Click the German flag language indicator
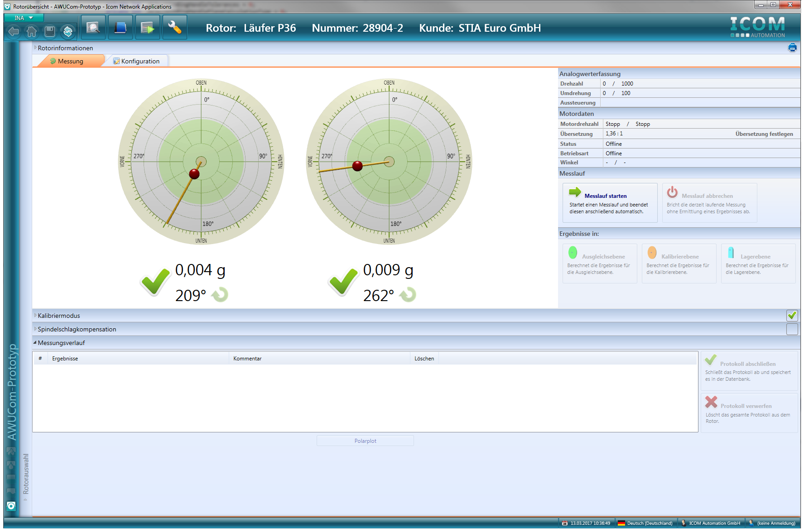Viewport: 804px width, 532px height. pyautogui.click(x=621, y=523)
